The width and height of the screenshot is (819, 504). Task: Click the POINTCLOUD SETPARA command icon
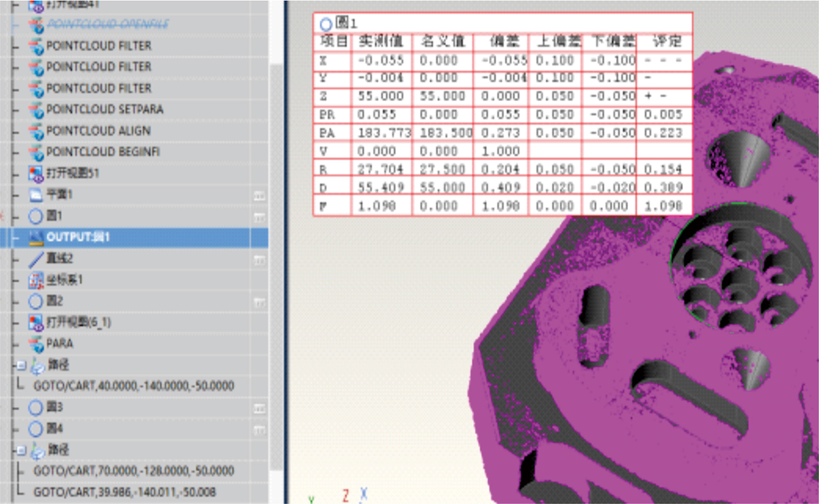click(36, 110)
